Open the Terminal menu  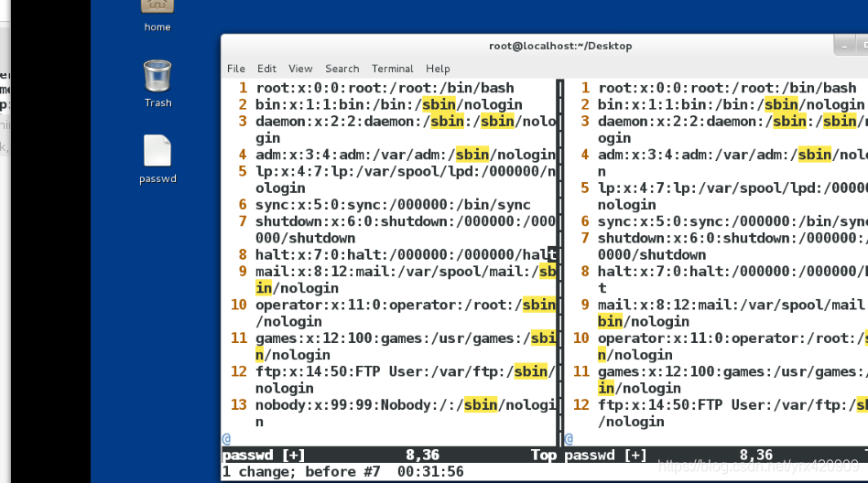(392, 69)
